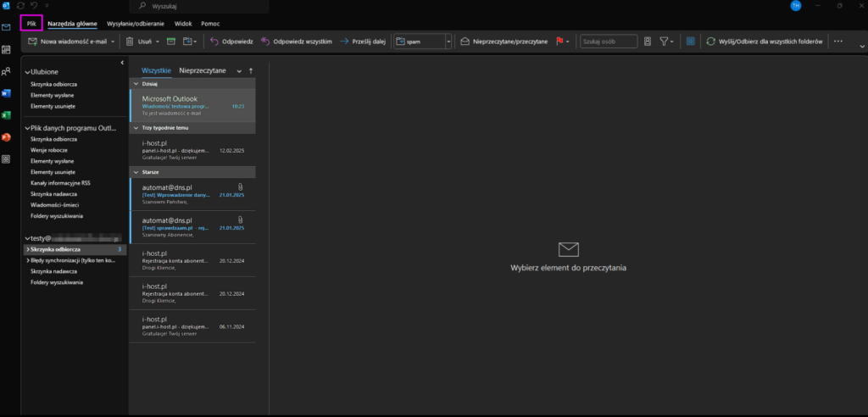The width and height of the screenshot is (868, 417).
Task: Open the Calendar view in left sidebar
Action: tap(6, 49)
